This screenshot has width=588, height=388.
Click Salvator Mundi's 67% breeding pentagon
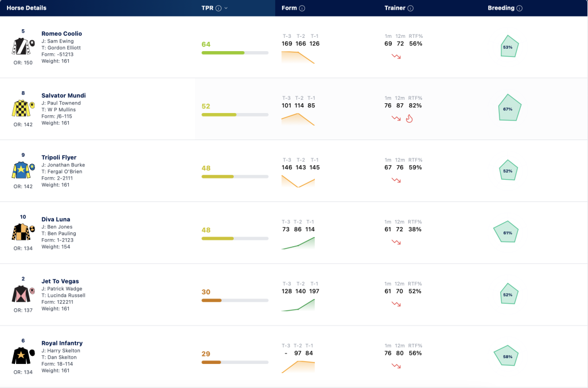click(x=509, y=107)
